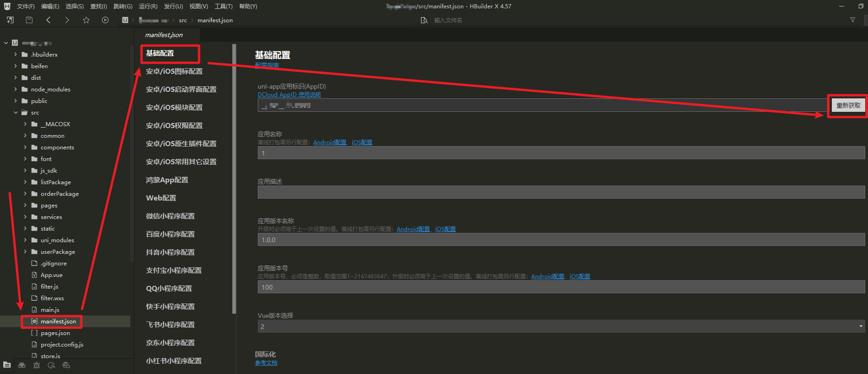Screen dimensions: 868x374
Task: Click the filter.wxs file icon
Action: point(34,298)
